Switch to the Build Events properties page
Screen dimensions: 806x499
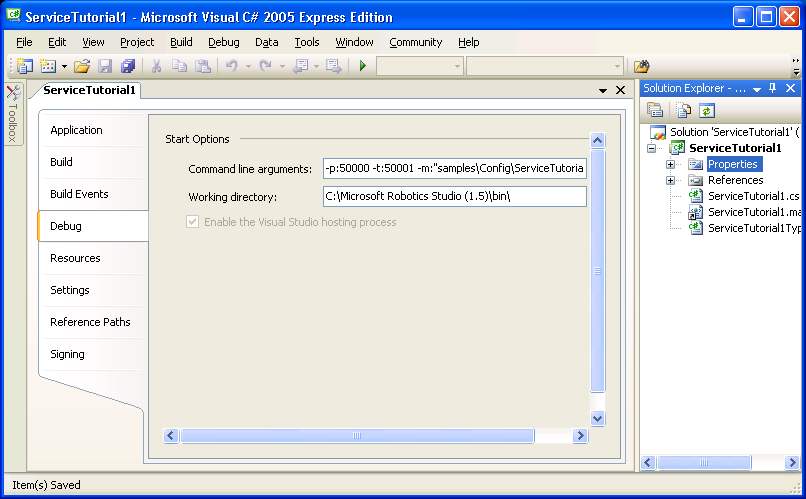(x=79, y=194)
